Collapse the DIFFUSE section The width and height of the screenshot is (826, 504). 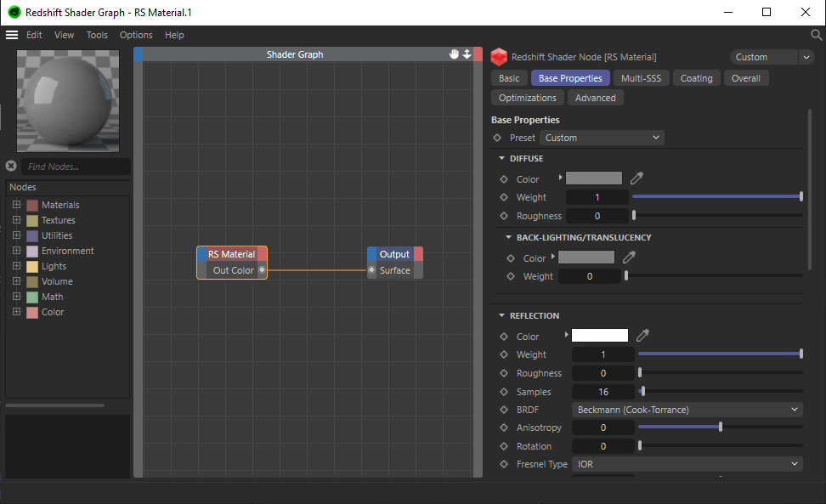[501, 158]
